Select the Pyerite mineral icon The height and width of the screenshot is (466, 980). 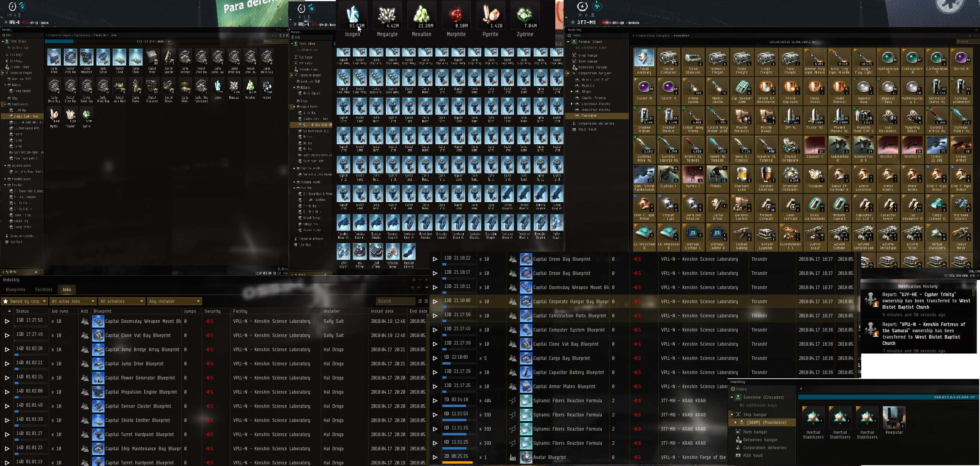coord(490,16)
